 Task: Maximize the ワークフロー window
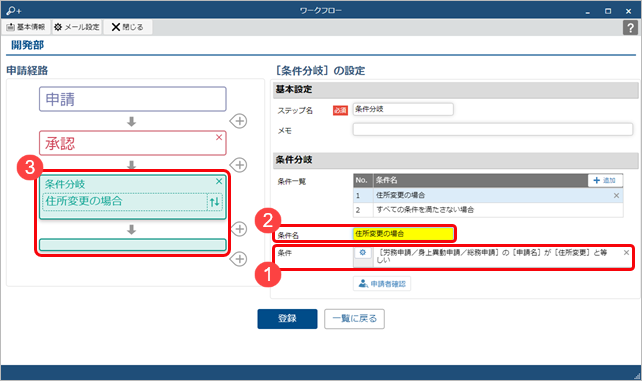tap(608, 11)
